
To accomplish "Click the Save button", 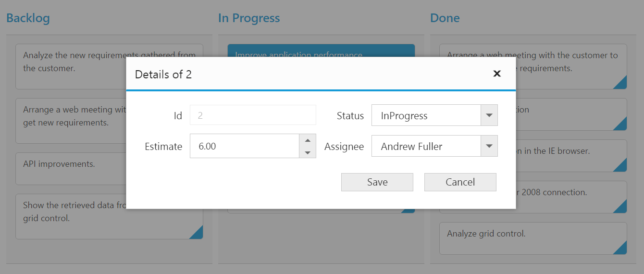I will [x=377, y=182].
